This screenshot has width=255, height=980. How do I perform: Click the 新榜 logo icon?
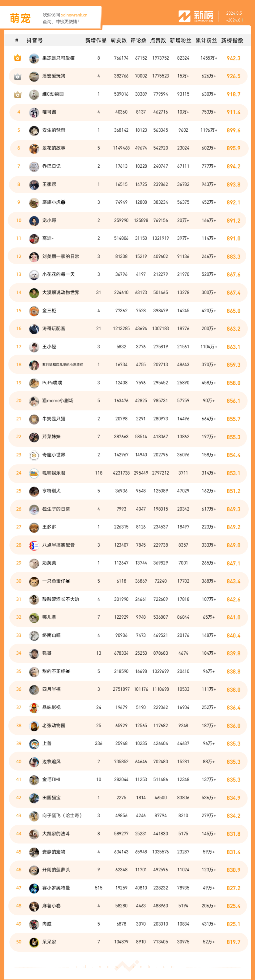(x=184, y=16)
